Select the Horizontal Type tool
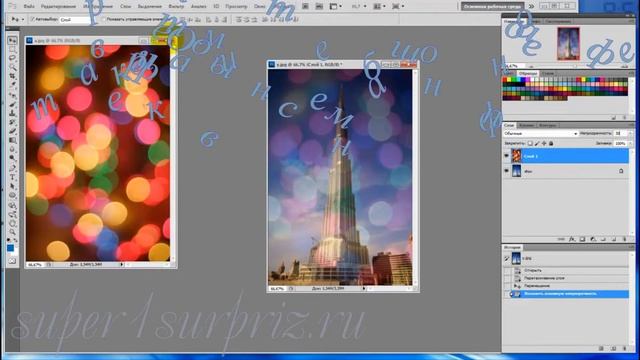This screenshot has width=640, height=360. click(x=12, y=177)
